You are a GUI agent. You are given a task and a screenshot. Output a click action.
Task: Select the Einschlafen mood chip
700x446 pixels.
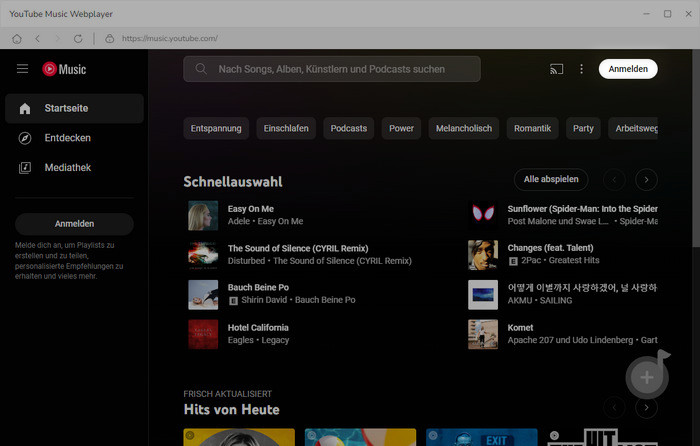(x=286, y=129)
